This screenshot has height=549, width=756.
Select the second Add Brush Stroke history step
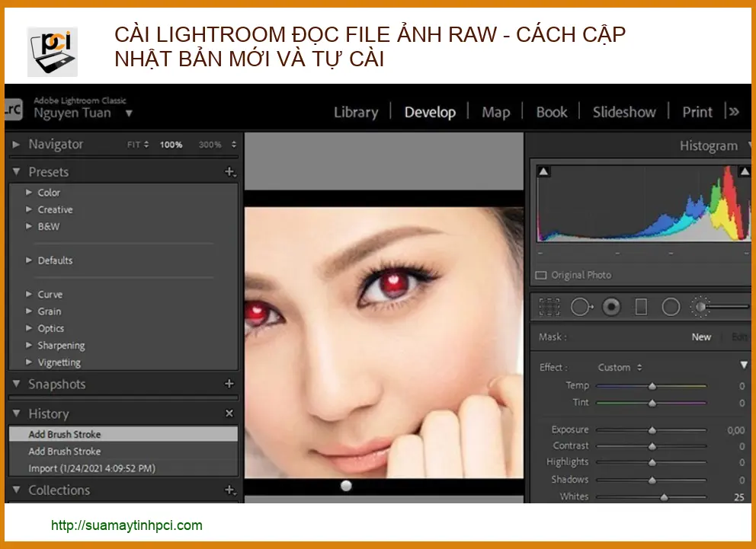click(x=123, y=452)
